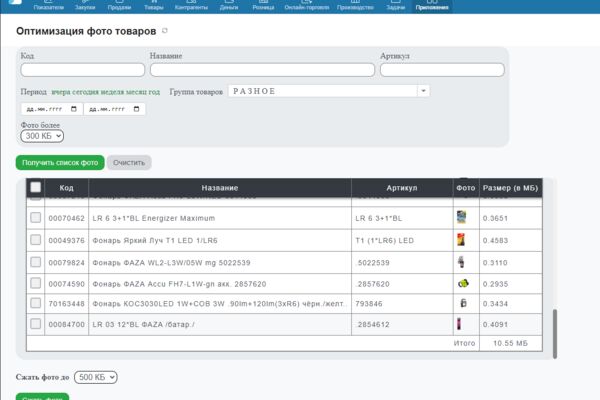This screenshot has height=400, width=600.
Task: Click size value 0.2935
Action: (496, 284)
